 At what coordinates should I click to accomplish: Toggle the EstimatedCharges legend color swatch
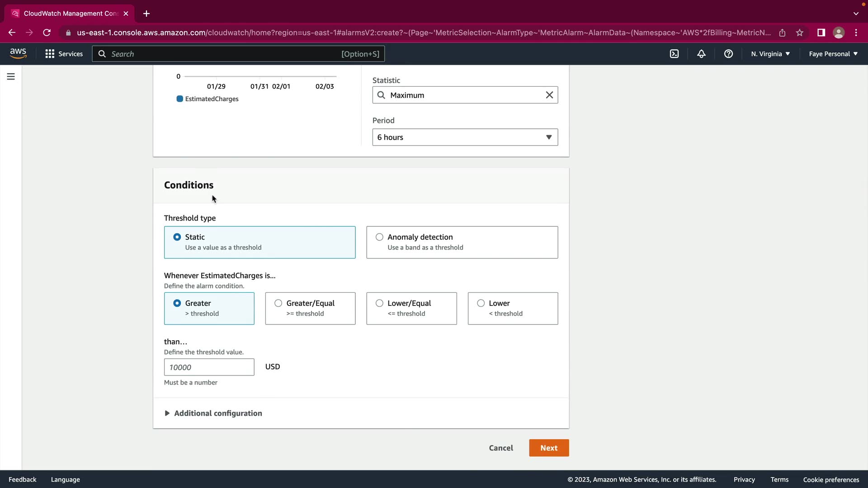pos(179,99)
